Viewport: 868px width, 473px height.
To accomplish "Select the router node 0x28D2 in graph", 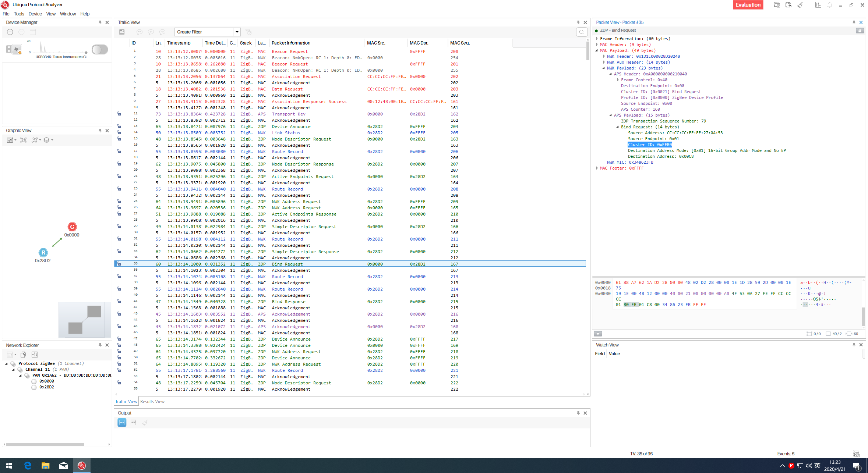I will pyautogui.click(x=43, y=253).
